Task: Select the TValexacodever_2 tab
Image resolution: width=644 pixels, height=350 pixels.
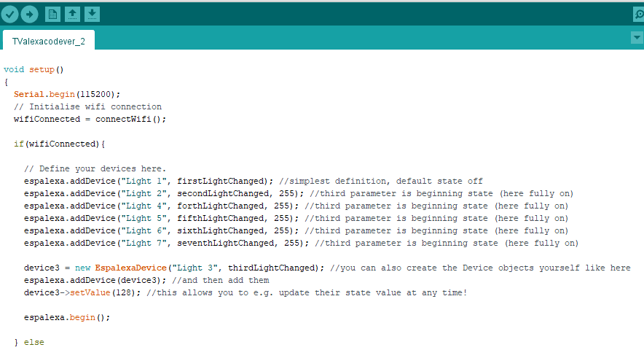Action: click(x=49, y=42)
